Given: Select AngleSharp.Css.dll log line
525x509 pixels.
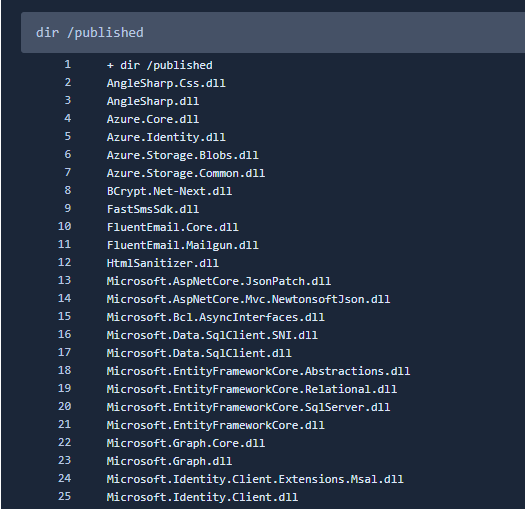Looking at the screenshot, I should (166, 83).
